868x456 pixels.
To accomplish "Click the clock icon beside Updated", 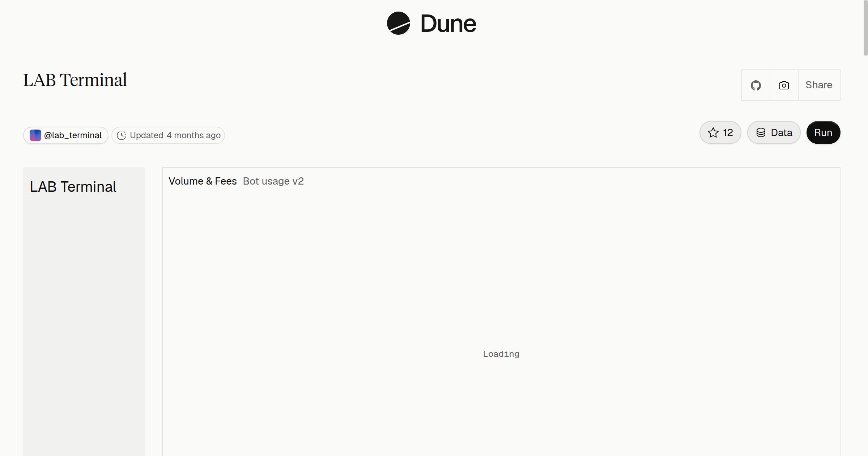I will (x=122, y=135).
